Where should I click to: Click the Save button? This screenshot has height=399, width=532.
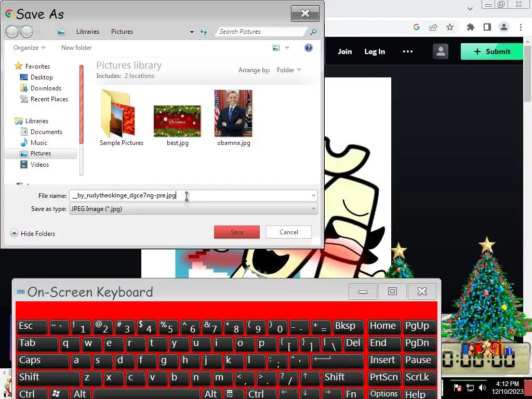click(x=237, y=232)
